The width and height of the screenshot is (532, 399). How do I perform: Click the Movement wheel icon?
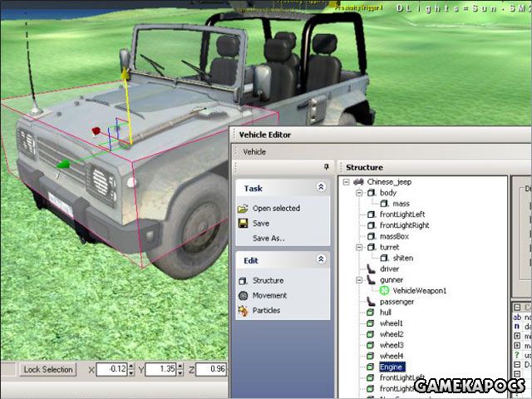tap(243, 296)
